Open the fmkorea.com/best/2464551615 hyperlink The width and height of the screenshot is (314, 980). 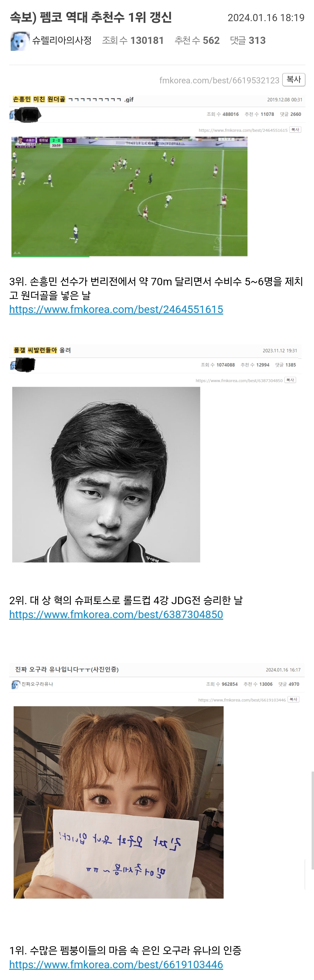116,309
